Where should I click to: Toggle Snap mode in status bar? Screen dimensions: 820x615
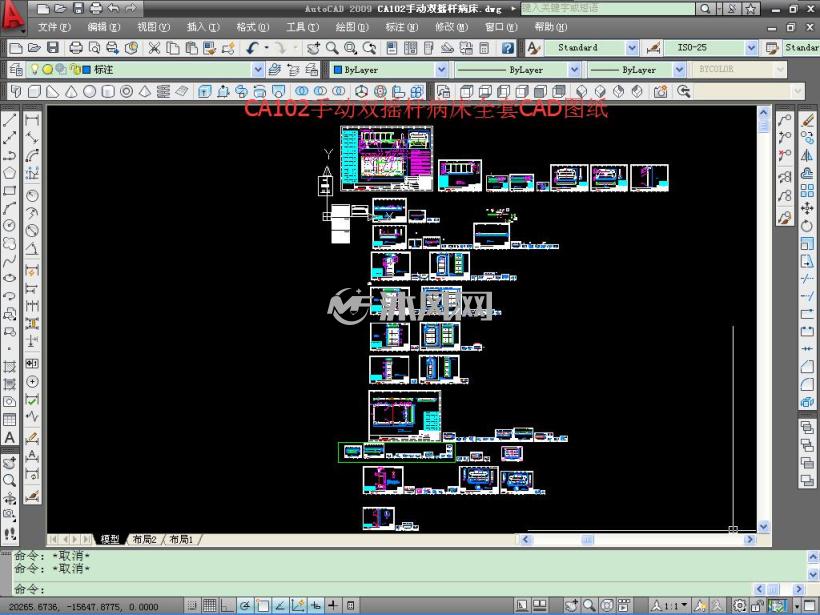[x=192, y=606]
